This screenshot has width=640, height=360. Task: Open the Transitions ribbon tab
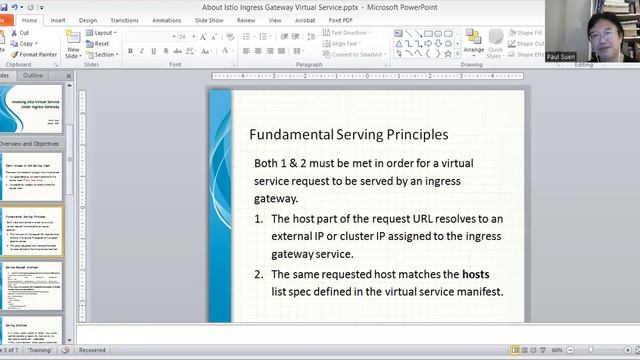click(124, 20)
